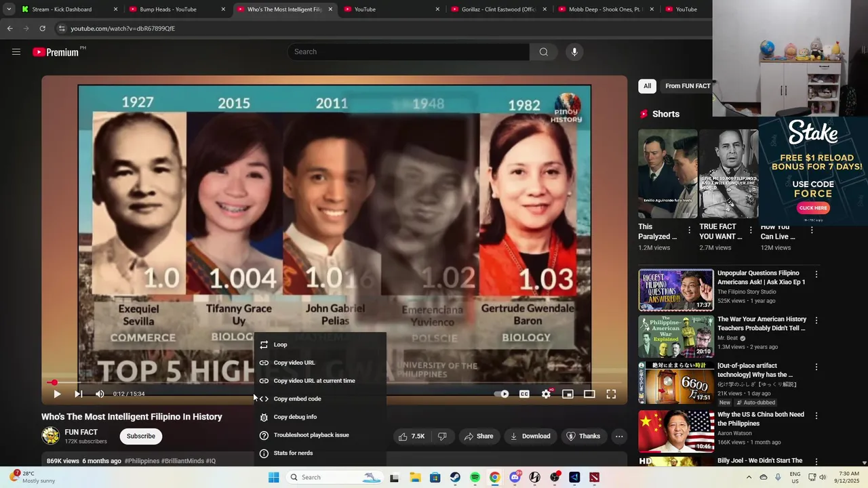View site information icon in address bar
Image resolution: width=868 pixels, height=488 pixels.
pos(62,28)
